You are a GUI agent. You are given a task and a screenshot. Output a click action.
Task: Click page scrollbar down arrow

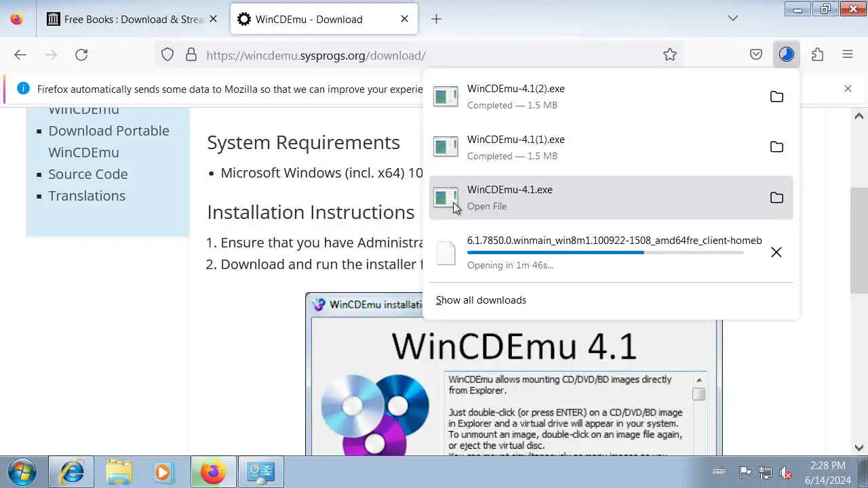click(859, 447)
